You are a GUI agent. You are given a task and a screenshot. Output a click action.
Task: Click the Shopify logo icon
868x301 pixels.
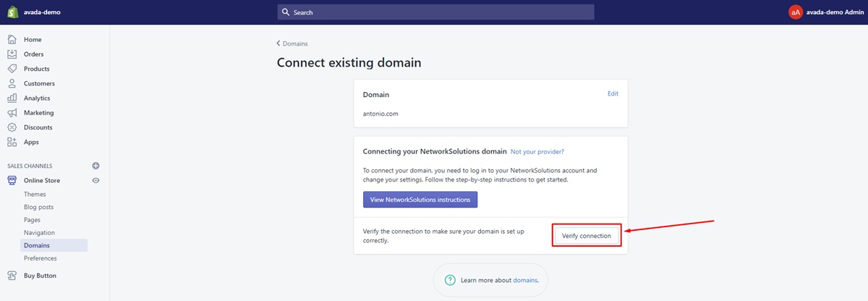pos(12,12)
